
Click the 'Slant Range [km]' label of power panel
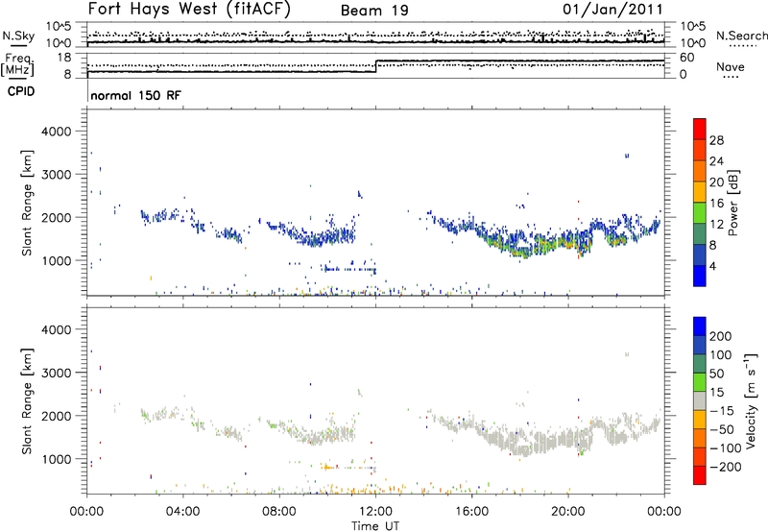(27, 203)
